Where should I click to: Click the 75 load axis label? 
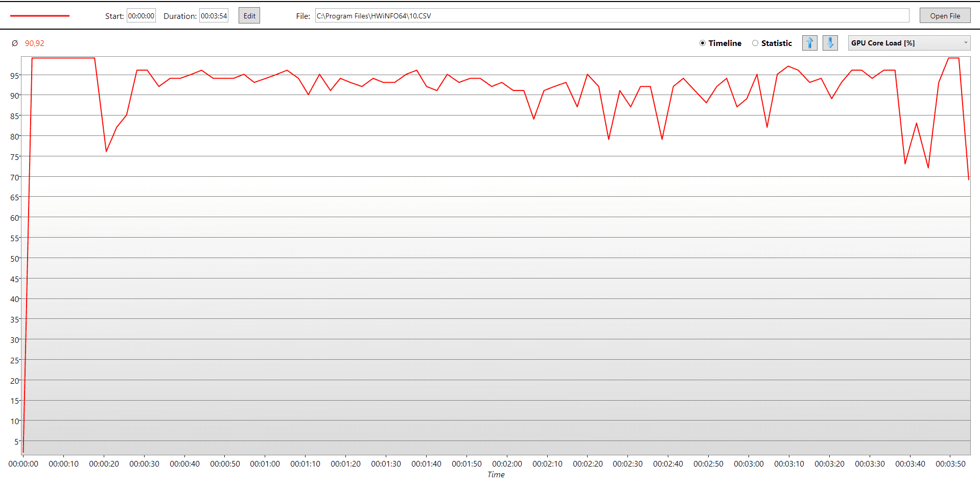(x=15, y=157)
